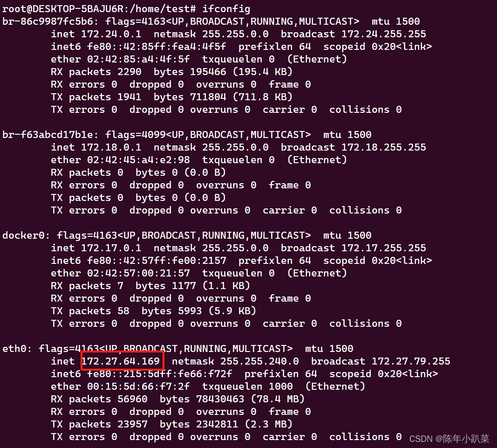Click eth0 netmask 255.255.240.0

tap(259, 361)
